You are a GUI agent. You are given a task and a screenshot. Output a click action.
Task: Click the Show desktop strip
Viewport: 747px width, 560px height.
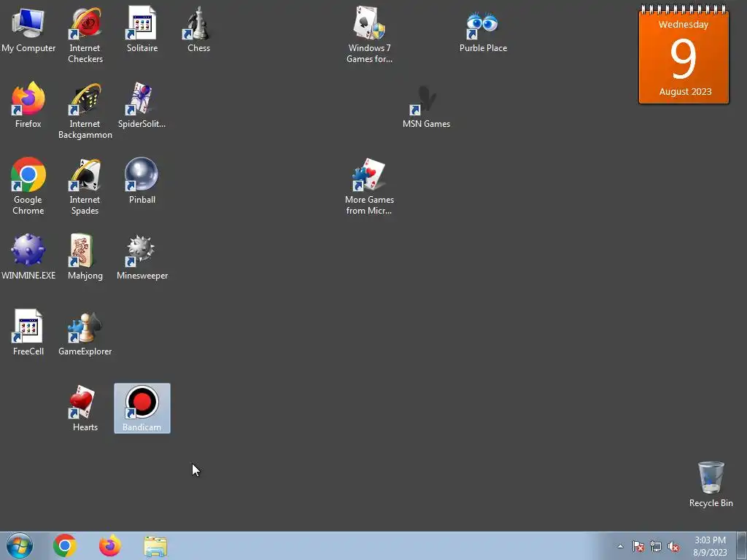pos(742,545)
